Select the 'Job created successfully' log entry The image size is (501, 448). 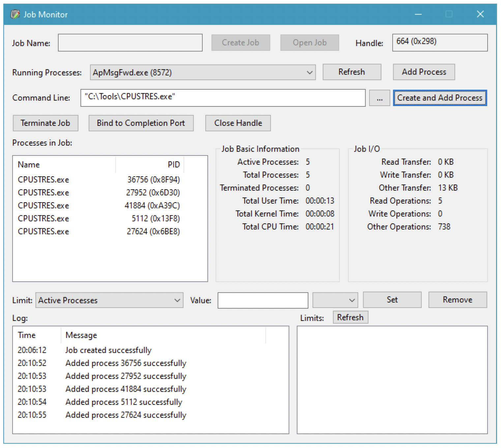pyautogui.click(x=108, y=350)
